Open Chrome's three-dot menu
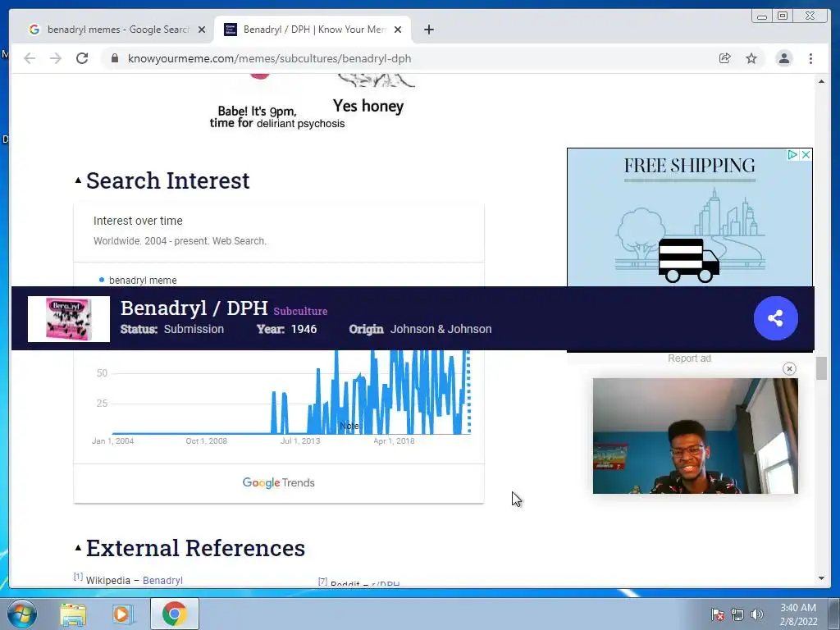 pos(810,58)
